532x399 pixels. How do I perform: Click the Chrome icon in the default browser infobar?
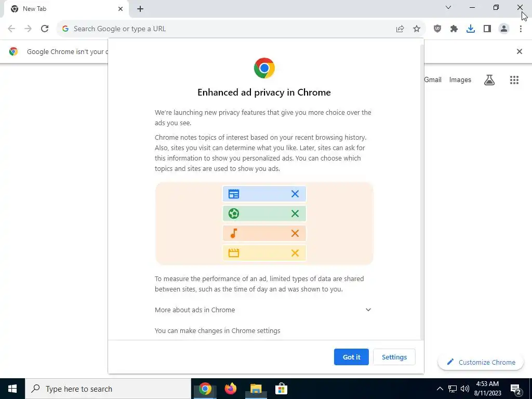[14, 51]
